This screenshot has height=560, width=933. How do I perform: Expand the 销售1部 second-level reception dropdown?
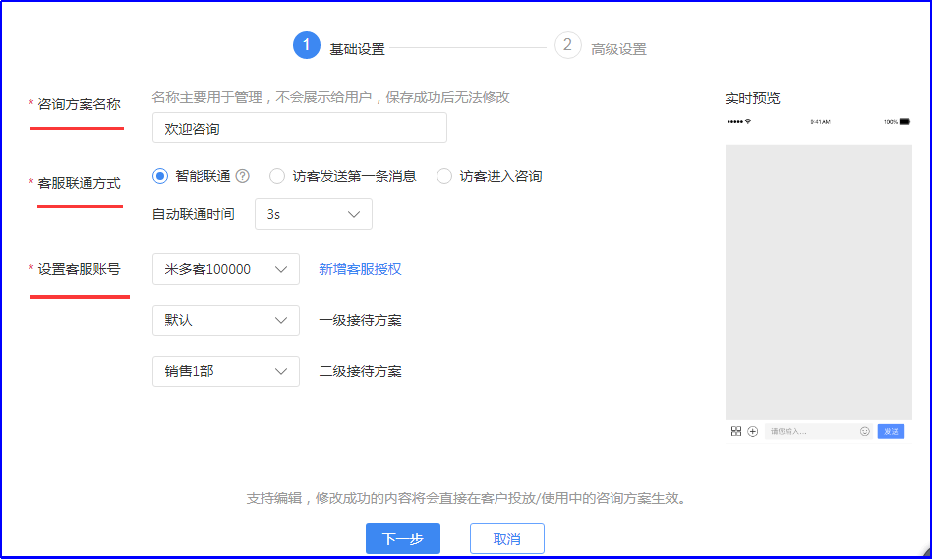[x=225, y=371]
